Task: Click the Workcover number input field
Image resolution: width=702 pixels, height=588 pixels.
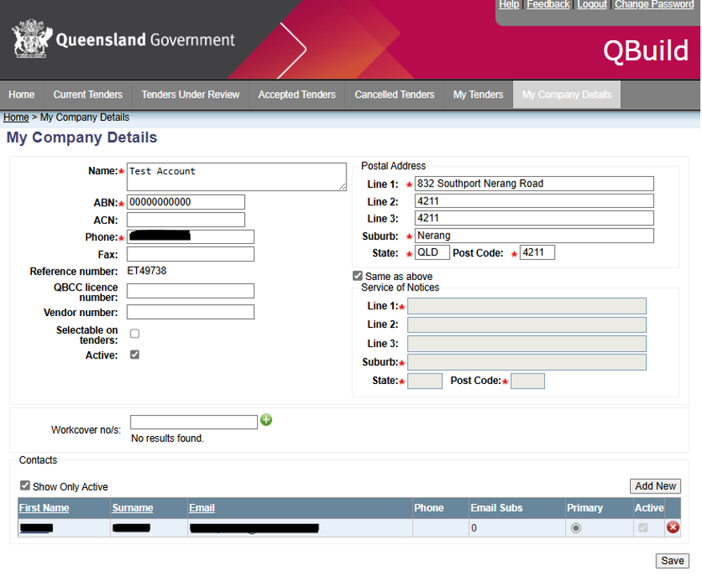Action: pyautogui.click(x=194, y=422)
